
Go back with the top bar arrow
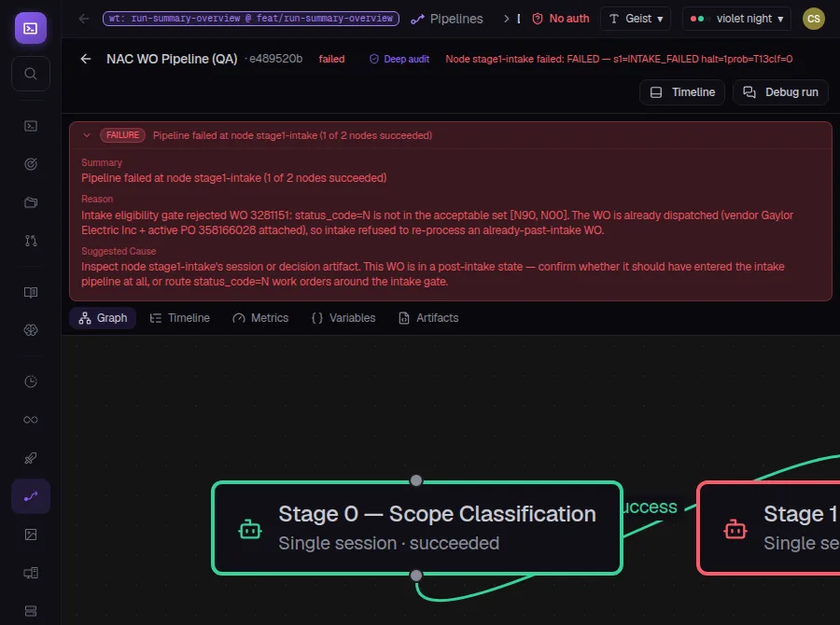point(84,19)
